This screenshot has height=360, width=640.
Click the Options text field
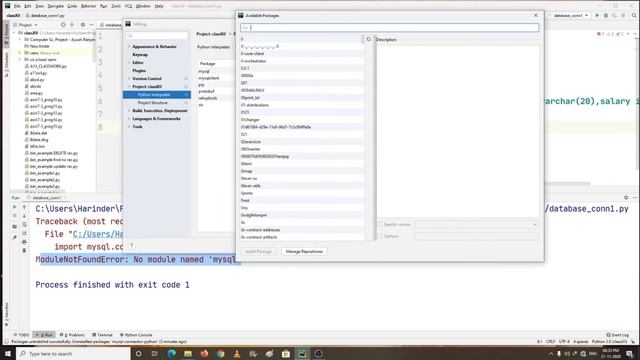(x=477, y=236)
